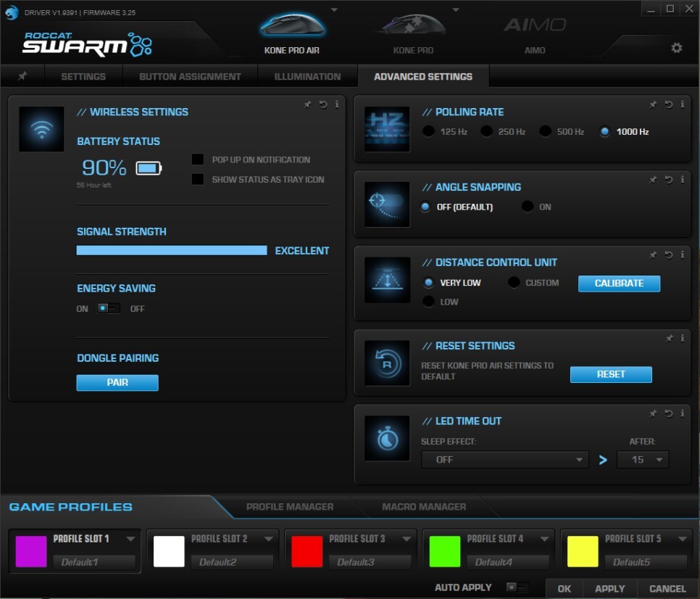Turn Angle Snapping ON
Viewport: 700px width, 599px height.
pyautogui.click(x=528, y=207)
